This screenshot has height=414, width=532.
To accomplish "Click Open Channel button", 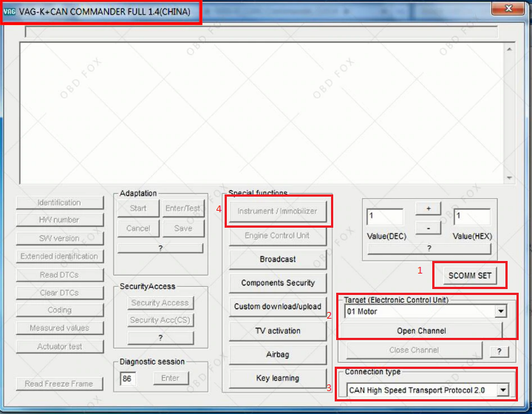I will click(x=421, y=331).
